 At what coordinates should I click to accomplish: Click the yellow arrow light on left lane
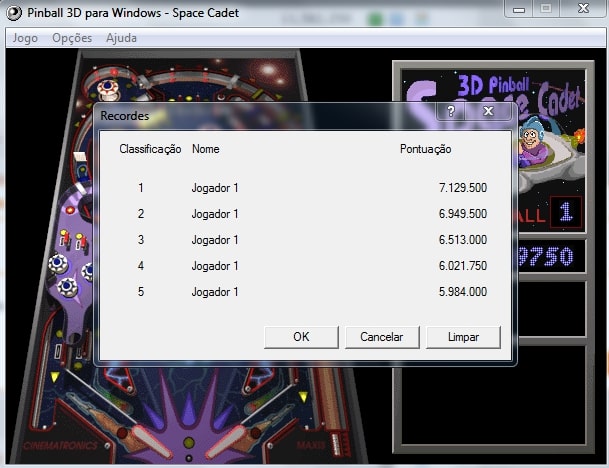[55, 377]
